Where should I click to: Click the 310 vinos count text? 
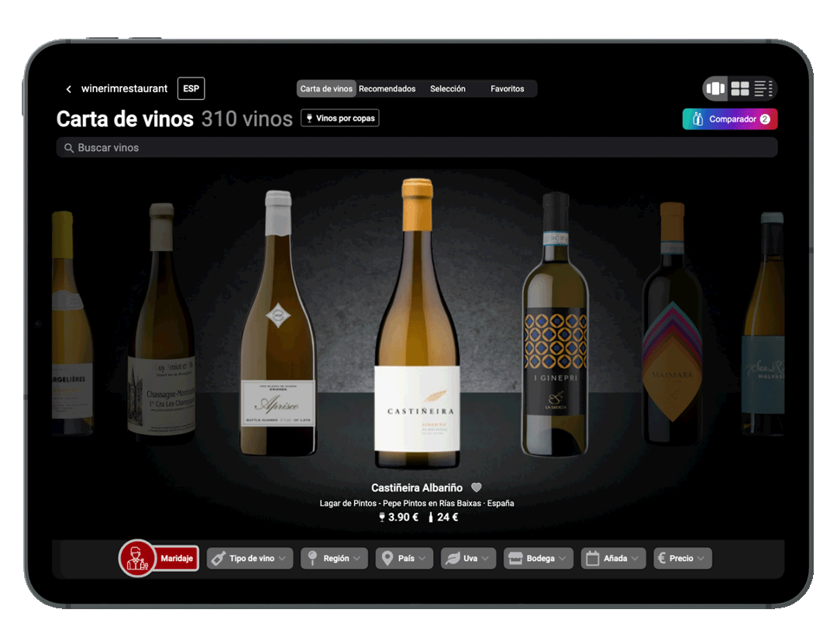coord(246,119)
